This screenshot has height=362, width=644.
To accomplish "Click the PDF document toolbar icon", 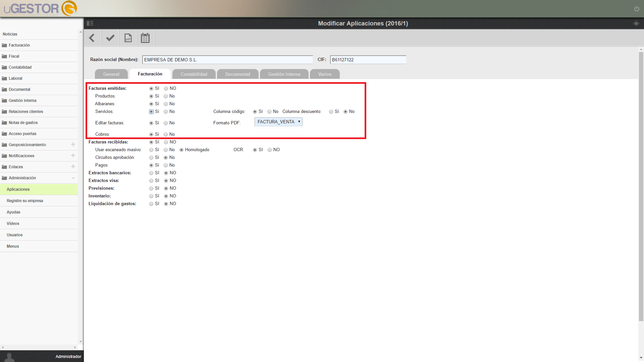I will click(x=128, y=38).
